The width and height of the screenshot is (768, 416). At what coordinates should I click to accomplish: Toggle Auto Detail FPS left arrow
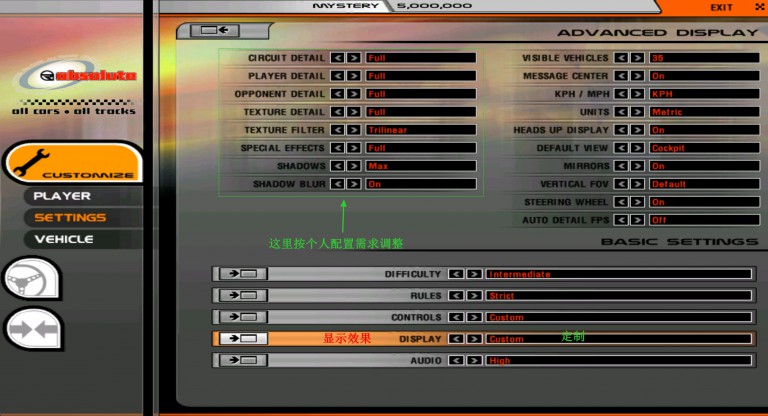point(621,220)
